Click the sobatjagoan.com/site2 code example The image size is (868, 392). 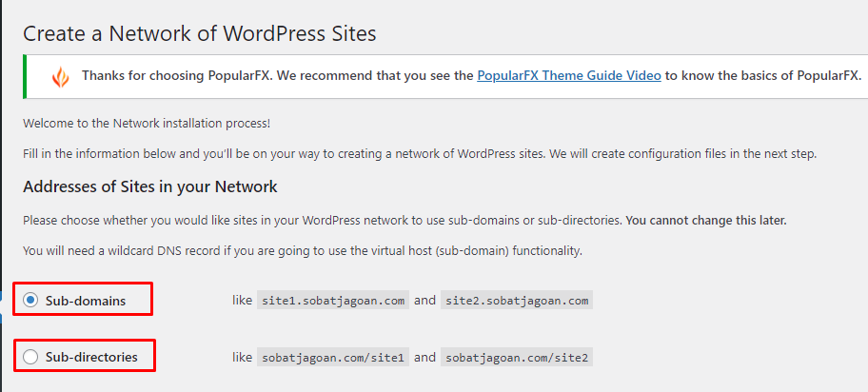(x=517, y=358)
